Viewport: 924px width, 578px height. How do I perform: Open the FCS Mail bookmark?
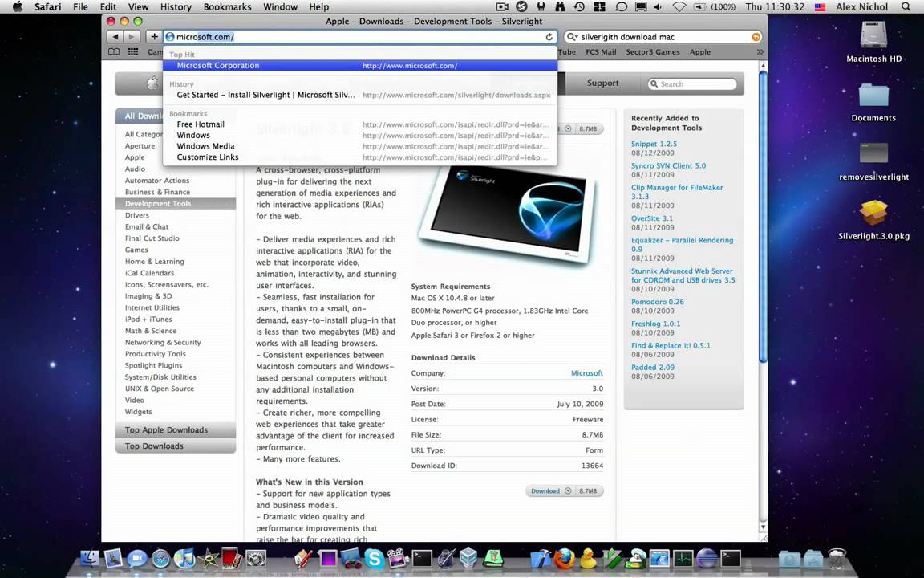pyautogui.click(x=601, y=52)
